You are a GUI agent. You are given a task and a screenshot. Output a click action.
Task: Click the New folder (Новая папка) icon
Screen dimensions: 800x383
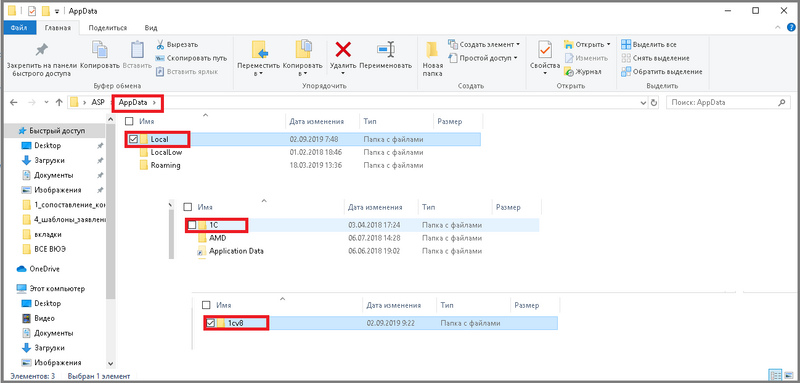click(432, 49)
